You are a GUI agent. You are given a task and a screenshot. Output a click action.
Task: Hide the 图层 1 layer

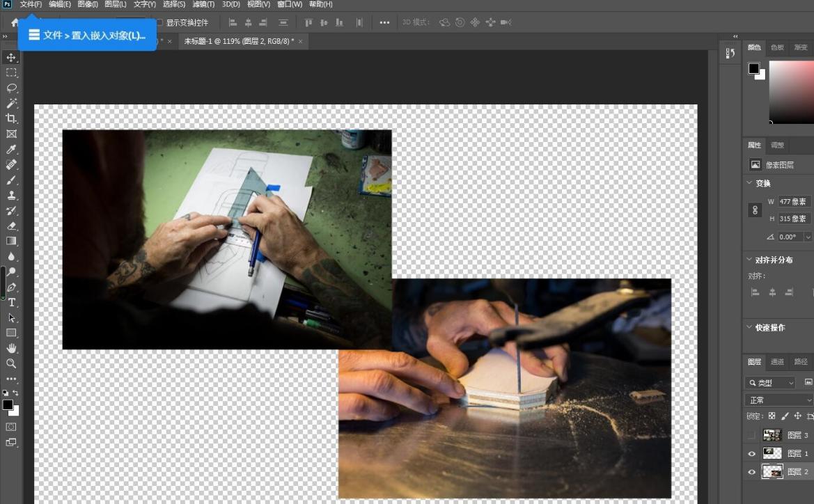751,453
